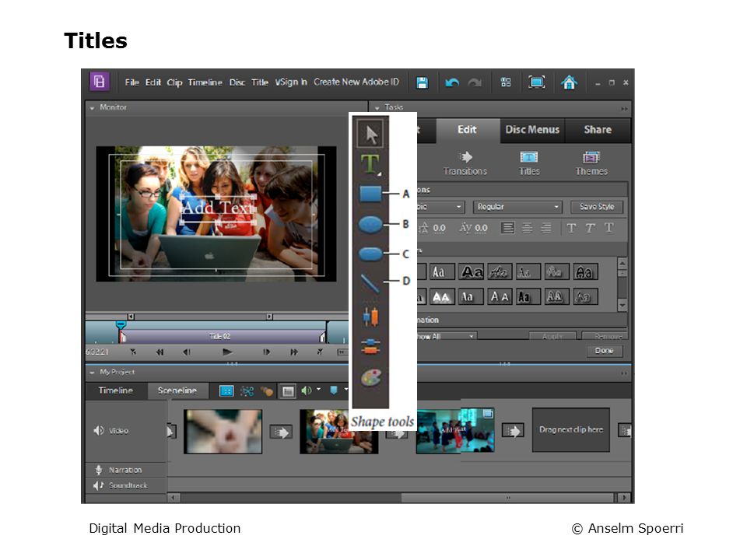Click transition arrow before Drag next clip box
The width and height of the screenshot is (747, 560).
(513, 431)
